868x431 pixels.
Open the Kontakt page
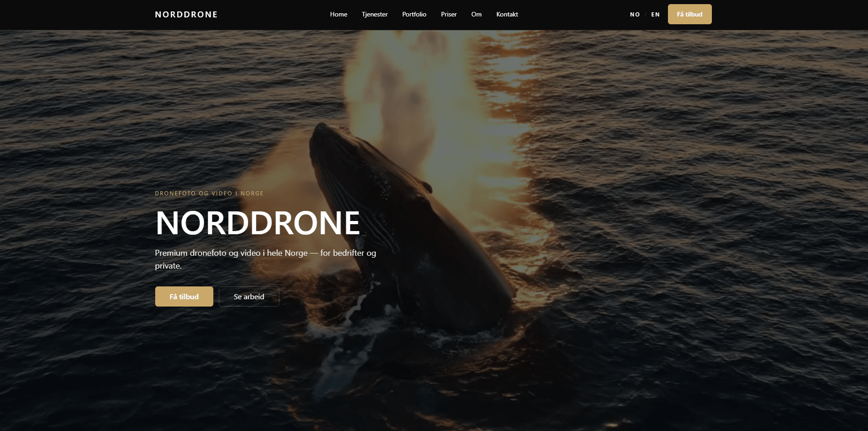pyautogui.click(x=507, y=14)
